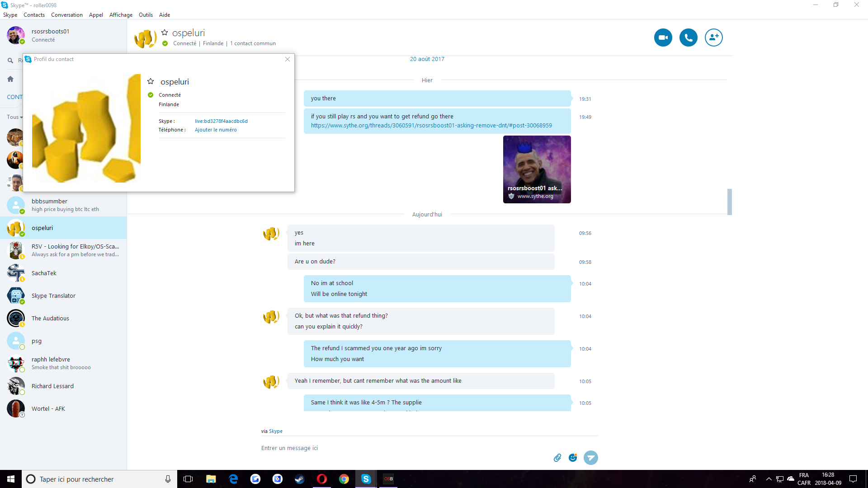Click the add participants icon
Screen dimensions: 868x488
tap(713, 38)
